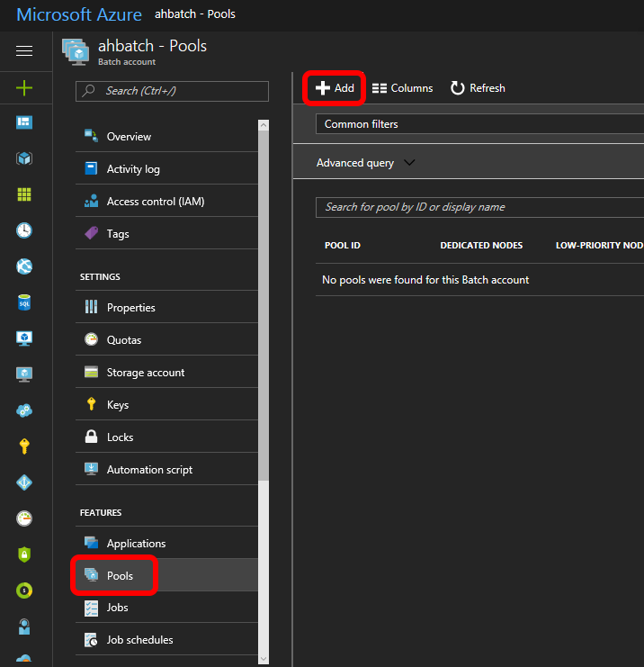
Task: Click the 'ahbatch - Pools' breadcrumb title
Action: click(194, 14)
